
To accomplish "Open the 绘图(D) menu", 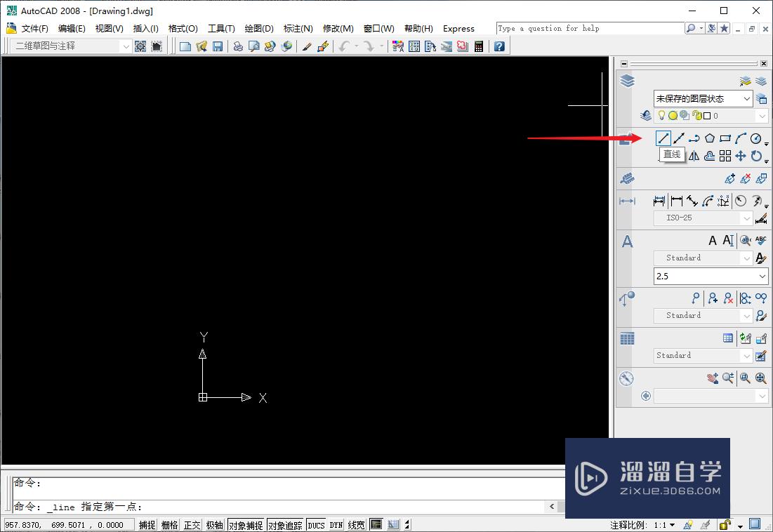I will (258, 28).
